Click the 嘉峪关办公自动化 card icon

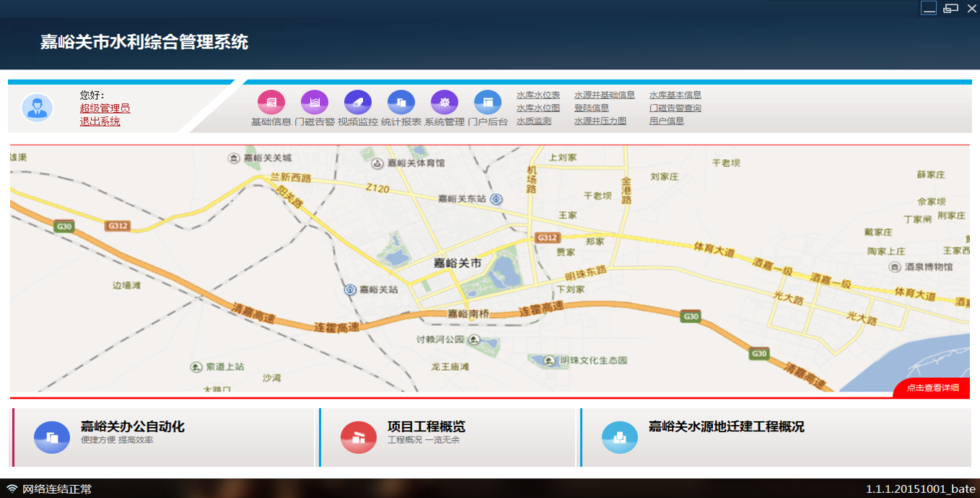point(51,437)
